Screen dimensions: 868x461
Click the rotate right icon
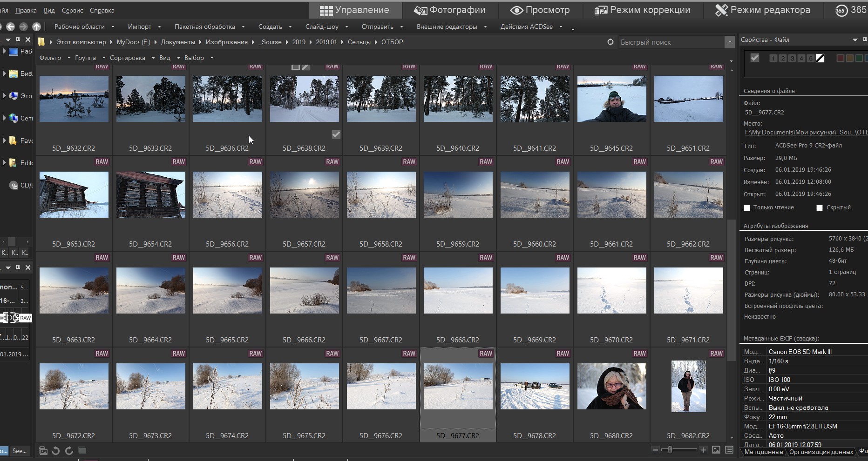point(69,450)
